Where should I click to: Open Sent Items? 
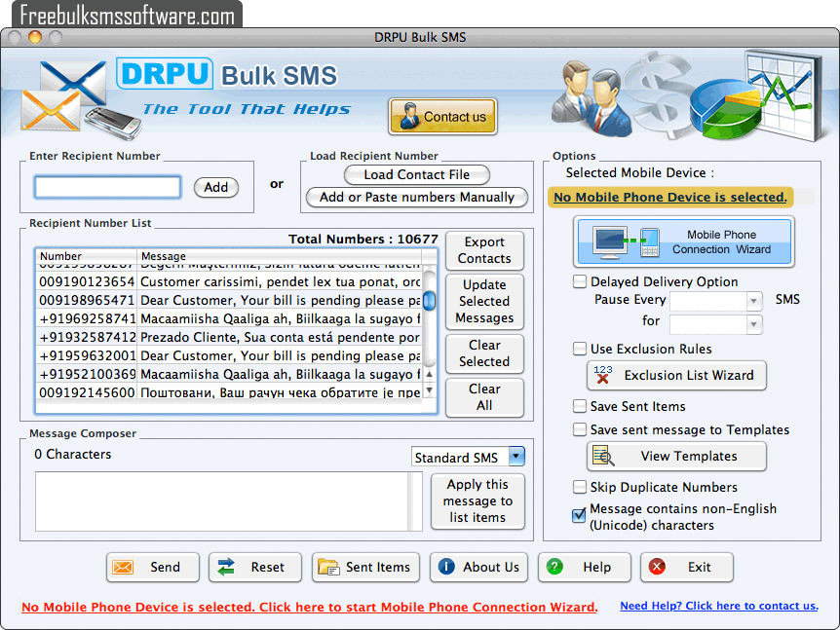click(x=365, y=567)
